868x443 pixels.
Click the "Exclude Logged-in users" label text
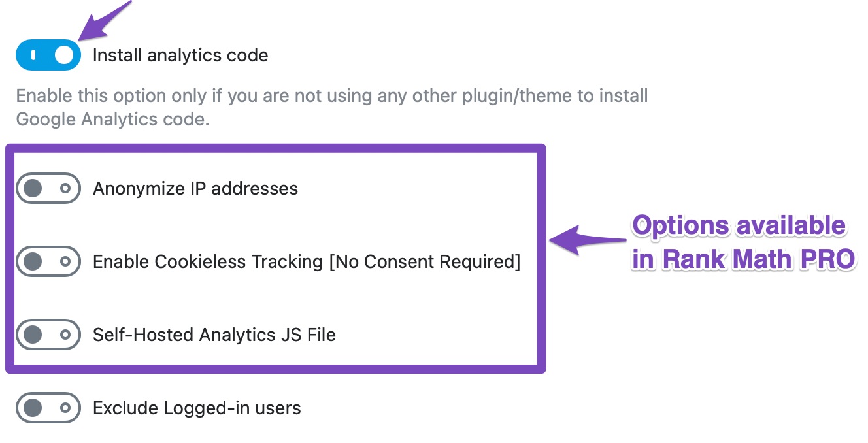click(197, 408)
